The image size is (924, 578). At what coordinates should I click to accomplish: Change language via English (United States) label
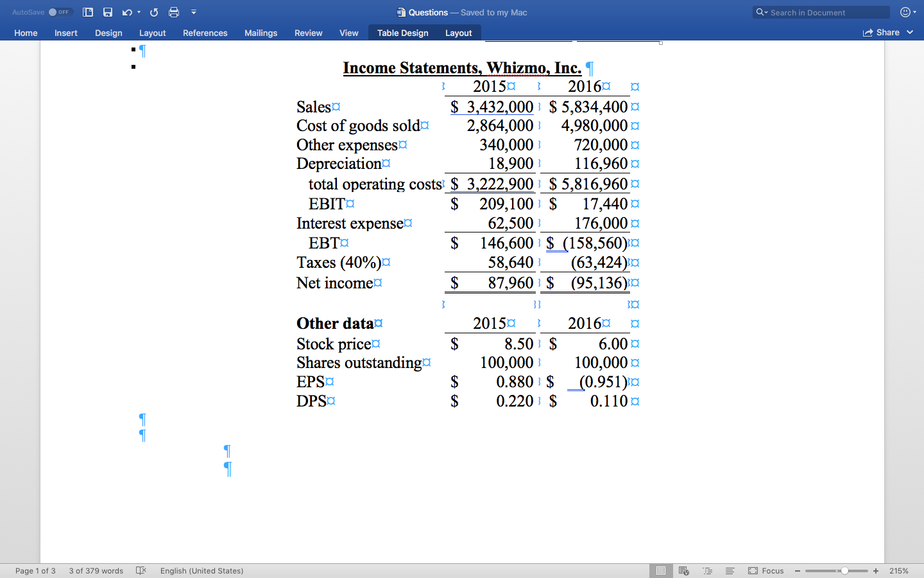(x=201, y=570)
